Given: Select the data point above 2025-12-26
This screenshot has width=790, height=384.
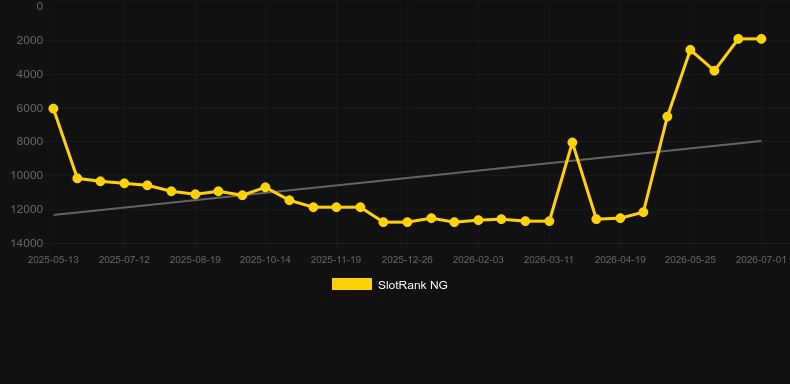Looking at the screenshot, I should click(407, 222).
